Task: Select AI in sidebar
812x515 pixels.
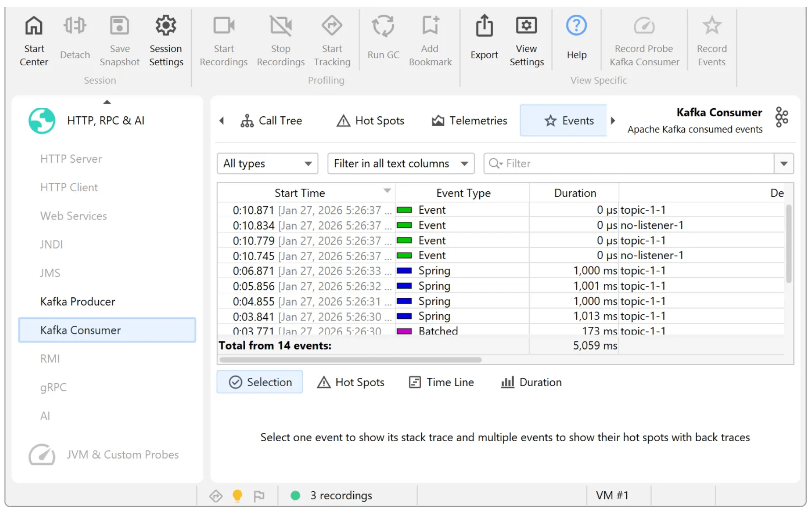Action: point(45,416)
